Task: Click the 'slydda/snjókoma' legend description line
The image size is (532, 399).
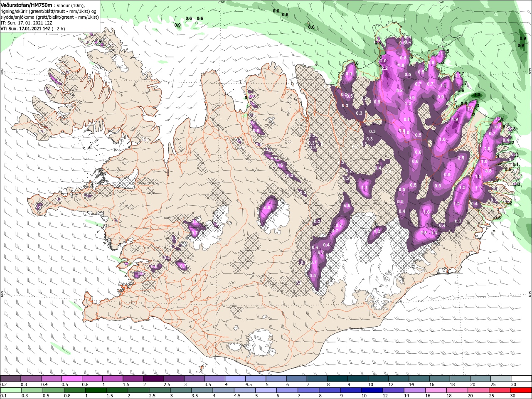Action: [49, 17]
